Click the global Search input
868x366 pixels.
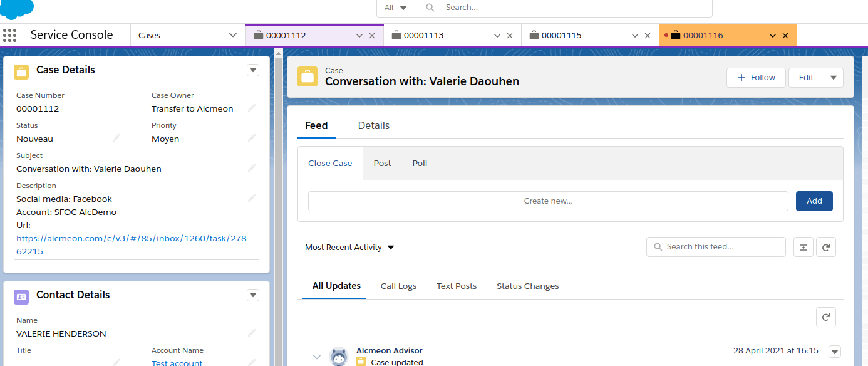(x=562, y=8)
